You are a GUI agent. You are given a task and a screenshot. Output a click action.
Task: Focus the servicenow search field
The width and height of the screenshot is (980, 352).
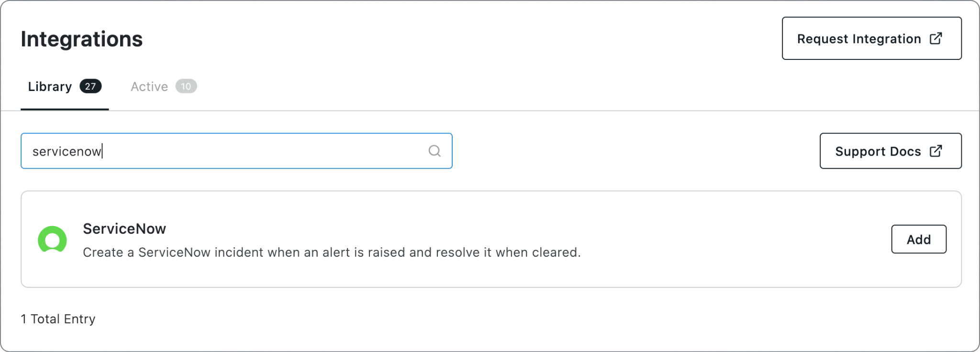tap(236, 151)
